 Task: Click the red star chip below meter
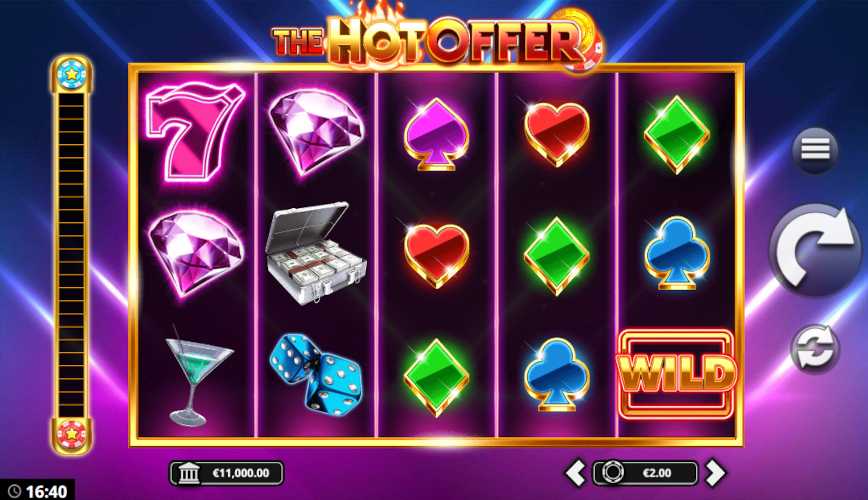pyautogui.click(x=71, y=435)
